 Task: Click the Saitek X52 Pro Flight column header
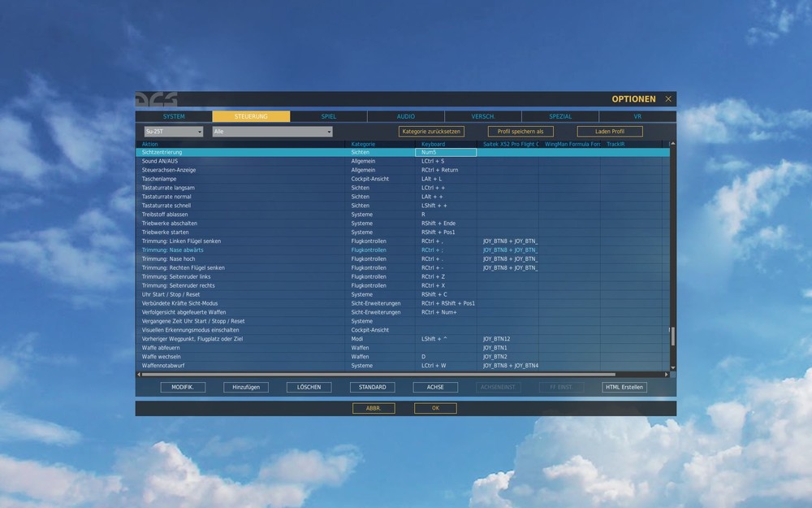[508, 144]
